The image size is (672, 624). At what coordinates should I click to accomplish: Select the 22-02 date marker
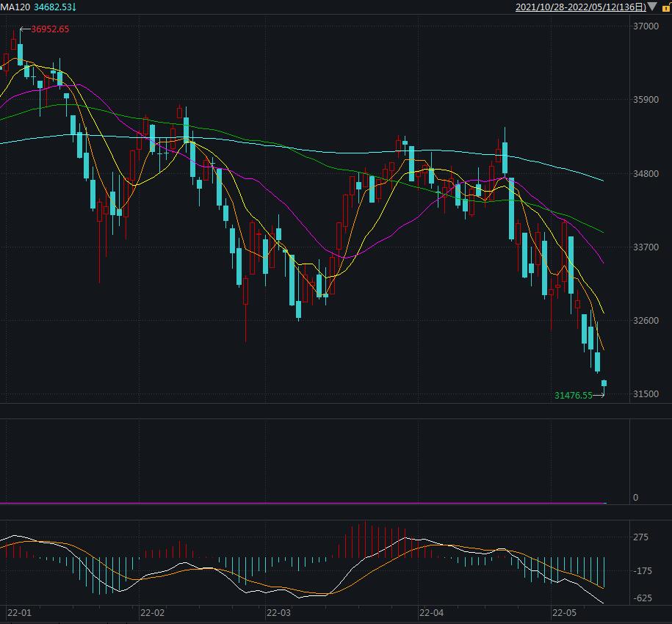pos(152,613)
